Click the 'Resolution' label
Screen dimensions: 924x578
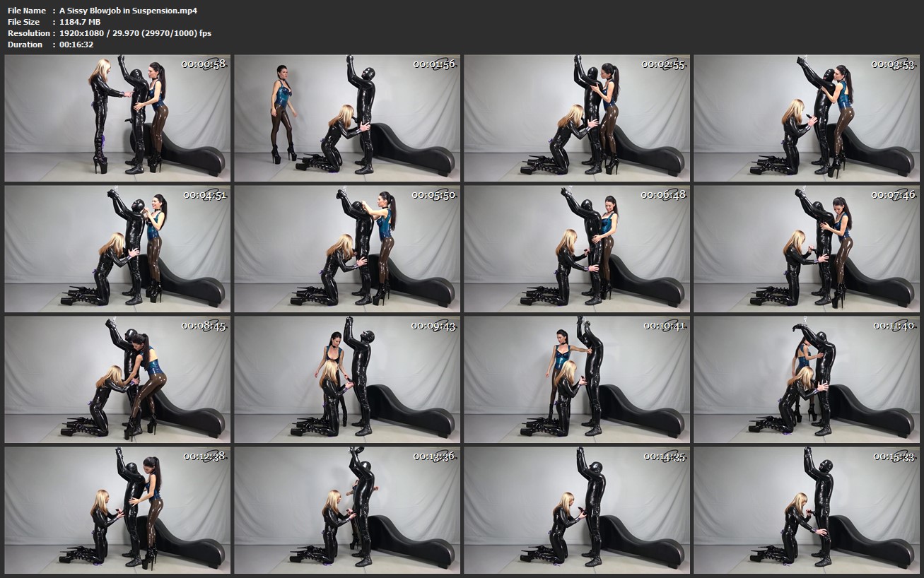(29, 33)
